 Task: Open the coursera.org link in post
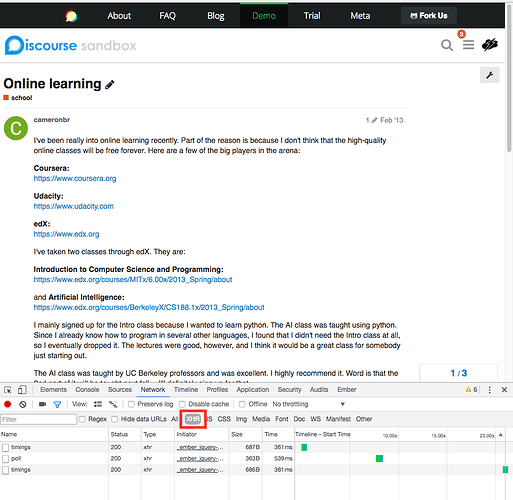tap(75, 178)
